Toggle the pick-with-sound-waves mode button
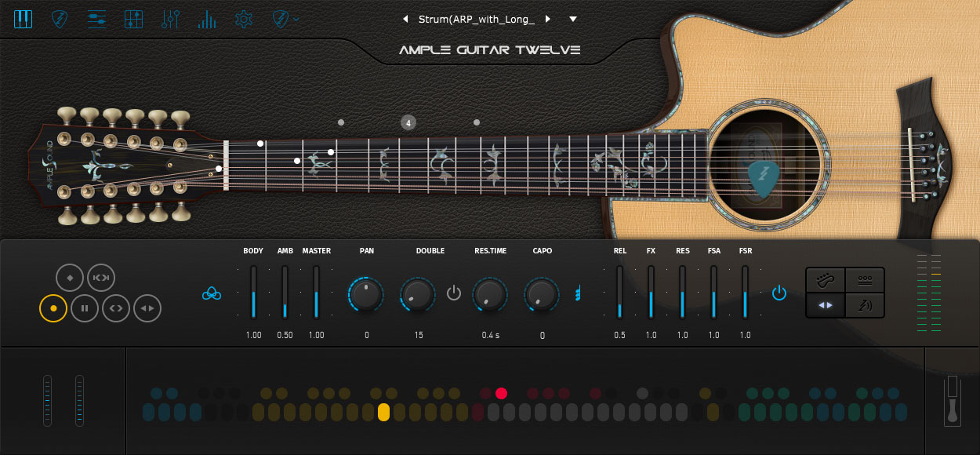The height and width of the screenshot is (455, 980). [x=865, y=305]
